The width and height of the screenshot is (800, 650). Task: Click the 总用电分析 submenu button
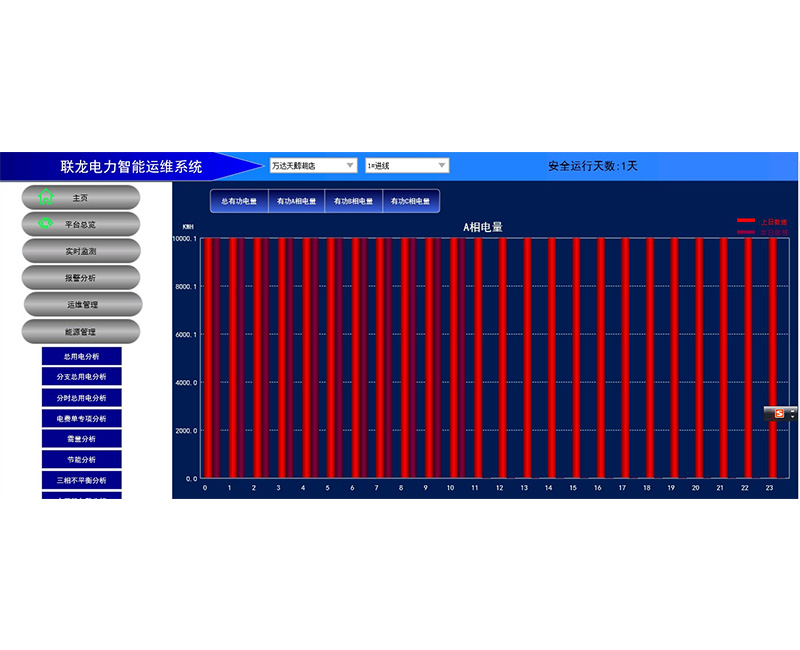click(81, 356)
